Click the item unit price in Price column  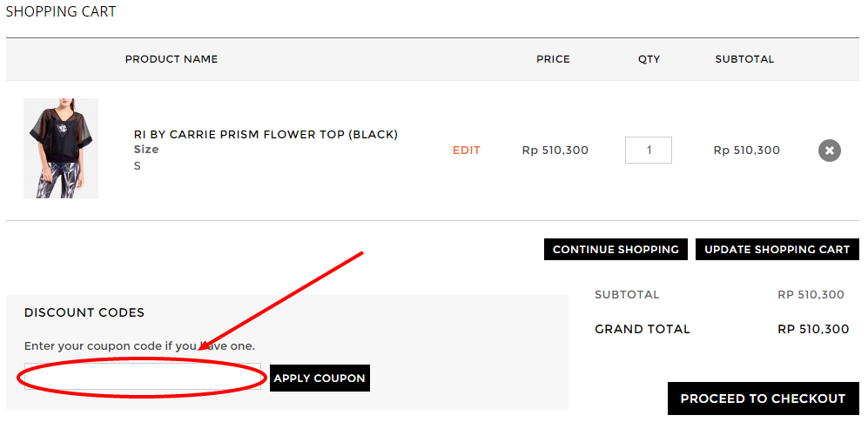pyautogui.click(x=555, y=151)
